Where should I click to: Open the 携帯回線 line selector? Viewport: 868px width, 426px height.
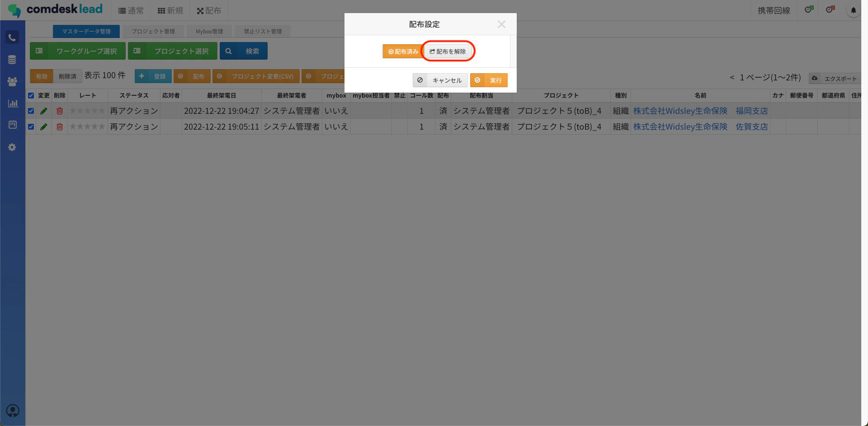[774, 10]
